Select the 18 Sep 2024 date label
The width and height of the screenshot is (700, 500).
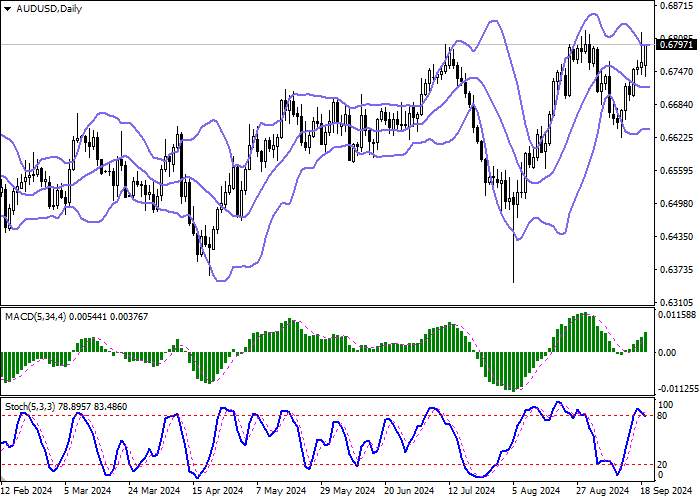(x=667, y=491)
